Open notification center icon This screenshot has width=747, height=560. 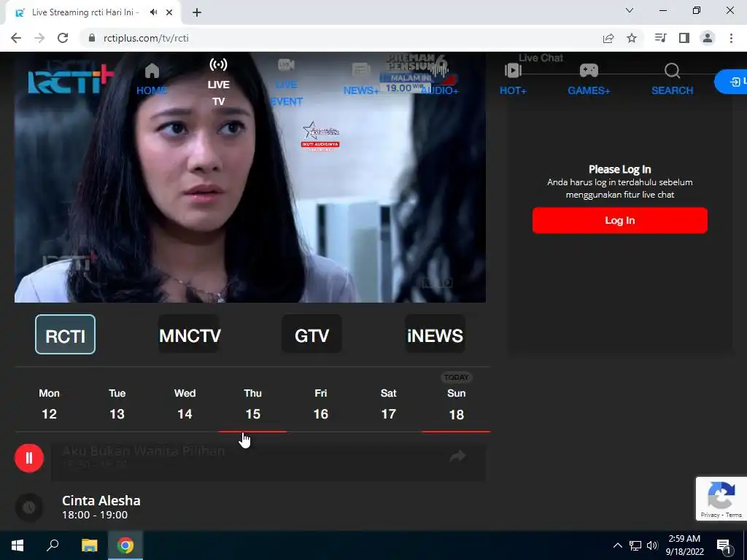click(724, 546)
